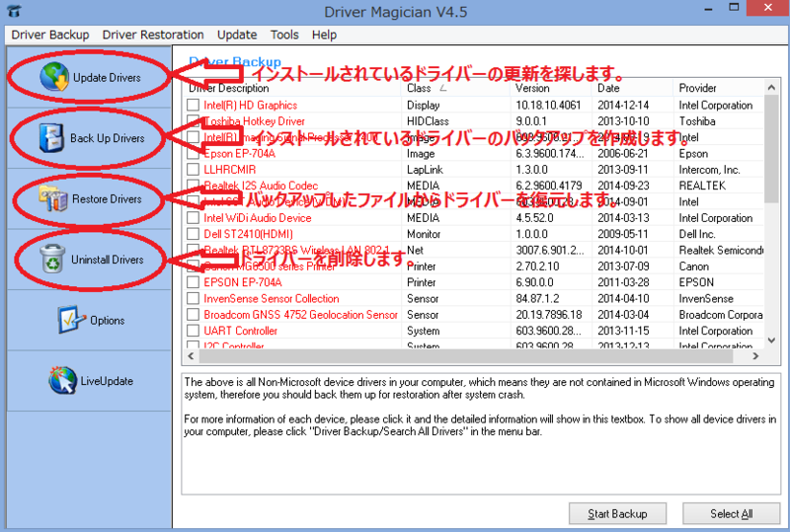Click the Select All button
This screenshot has height=532, width=790.
coord(731,513)
